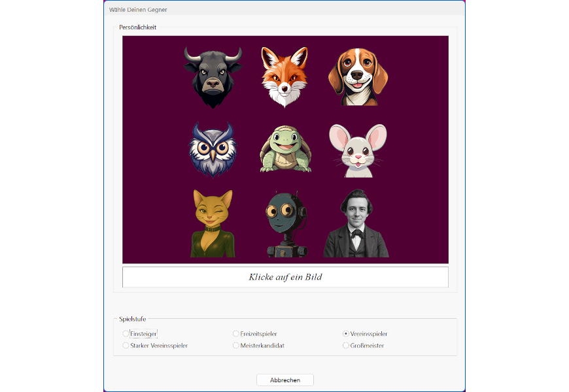Click the Klicke auf ein Bild field
The image size is (569, 392).
[x=284, y=276]
